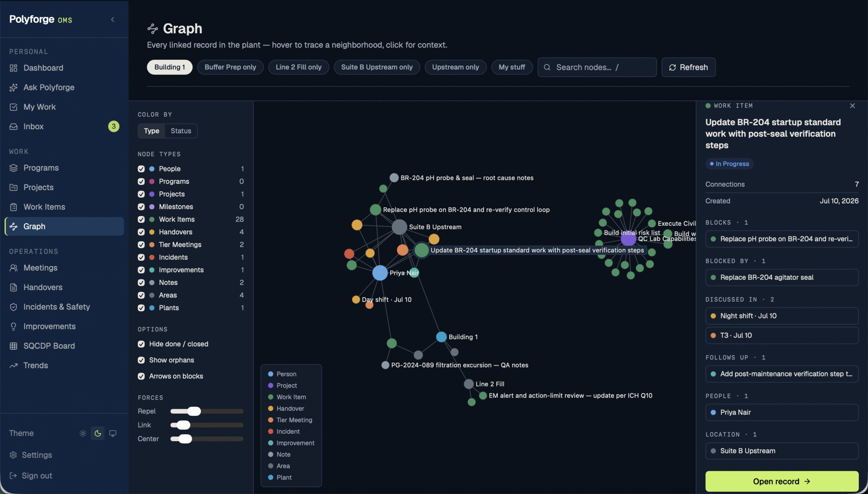Image resolution: width=868 pixels, height=494 pixels.
Task: Open blocked item Replace pH probe on BR-204
Action: point(782,239)
